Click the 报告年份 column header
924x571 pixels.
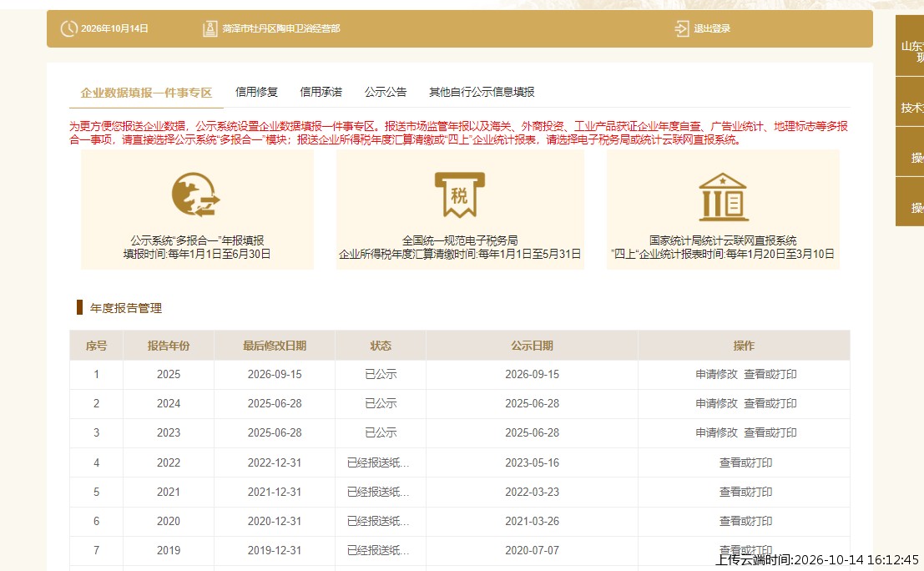[x=169, y=346]
